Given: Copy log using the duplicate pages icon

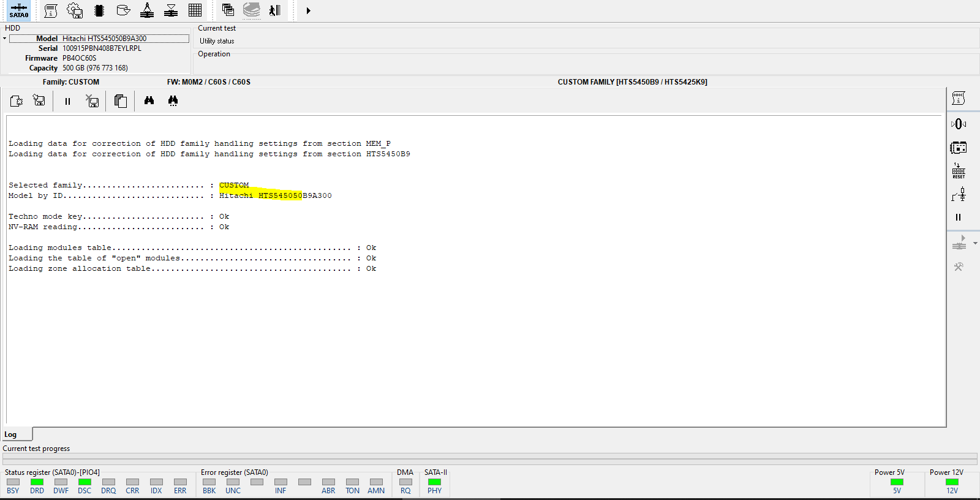Looking at the screenshot, I should 121,101.
